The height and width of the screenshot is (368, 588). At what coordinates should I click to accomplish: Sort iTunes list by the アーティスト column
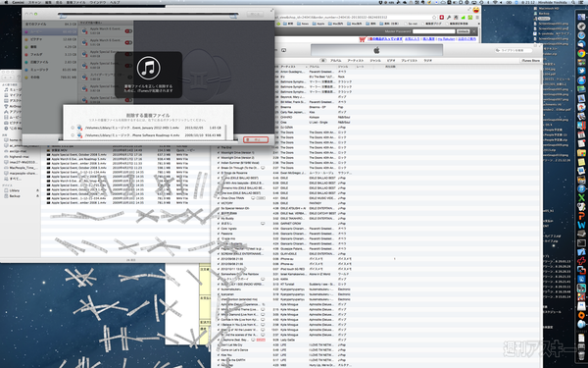pos(294,67)
